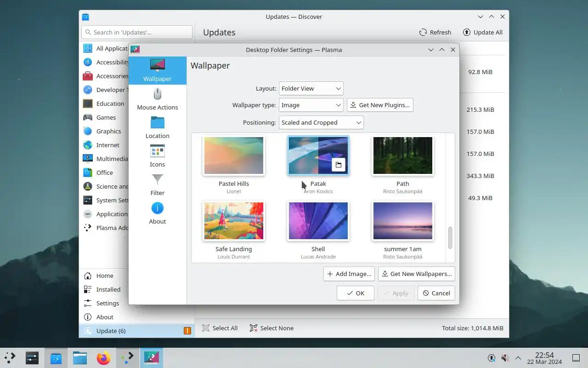Open the Mouse Actions settings page
Viewport: 588px width, 368px height.
tap(157, 99)
